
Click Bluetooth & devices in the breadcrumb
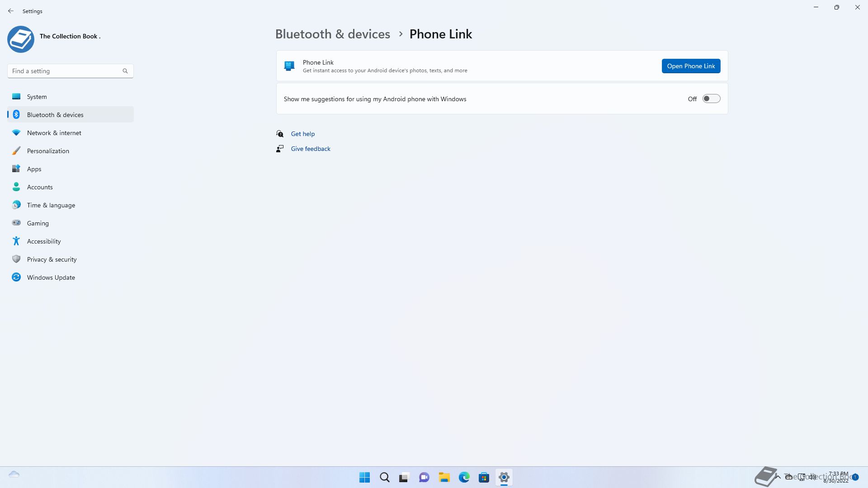pos(332,34)
